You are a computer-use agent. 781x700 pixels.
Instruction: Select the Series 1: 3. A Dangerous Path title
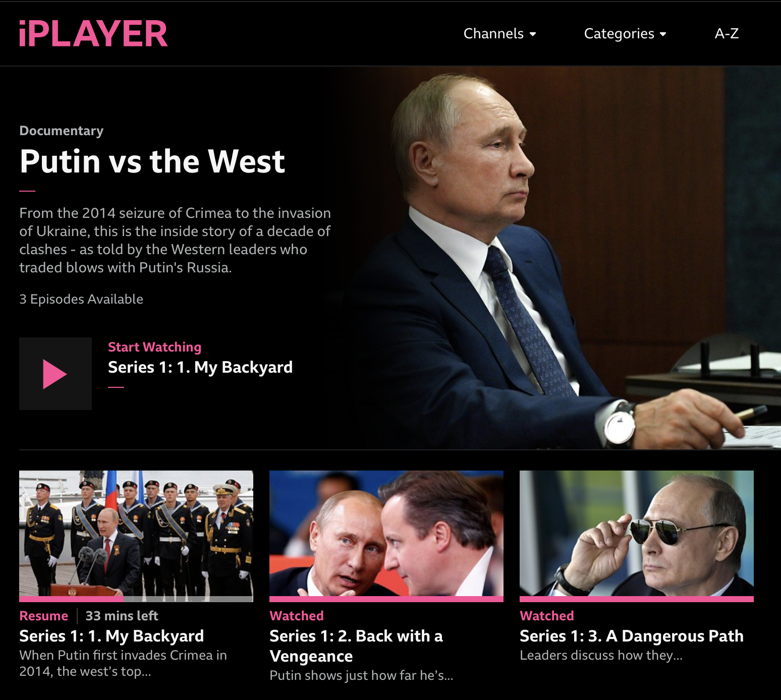(632, 636)
